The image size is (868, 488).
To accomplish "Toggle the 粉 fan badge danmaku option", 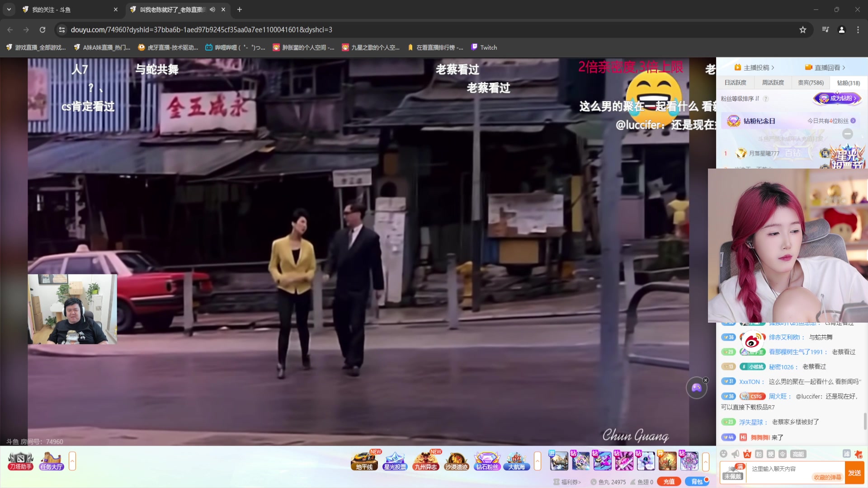I will point(759,455).
